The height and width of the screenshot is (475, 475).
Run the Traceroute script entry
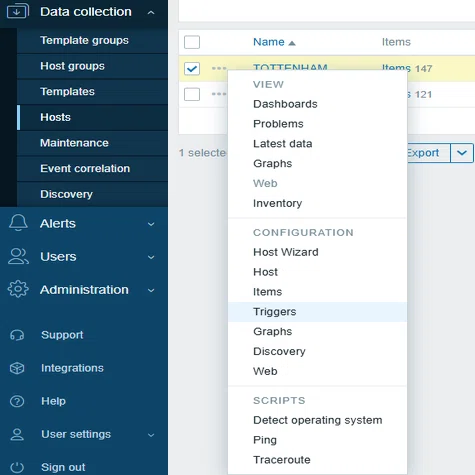point(282,460)
